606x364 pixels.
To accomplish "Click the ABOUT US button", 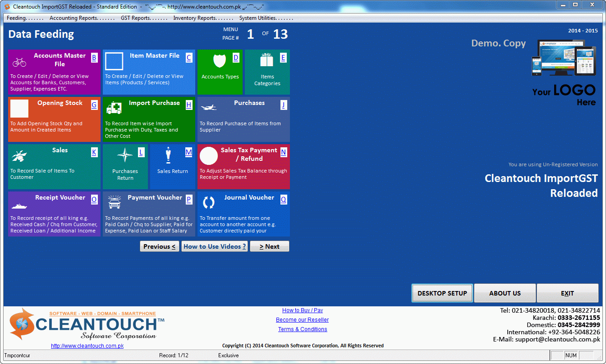I will [505, 293].
